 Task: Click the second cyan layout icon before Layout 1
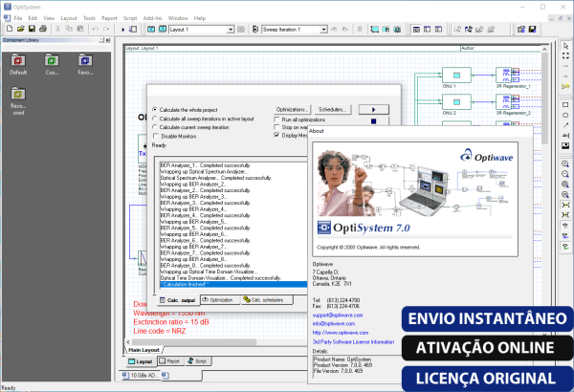click(163, 30)
